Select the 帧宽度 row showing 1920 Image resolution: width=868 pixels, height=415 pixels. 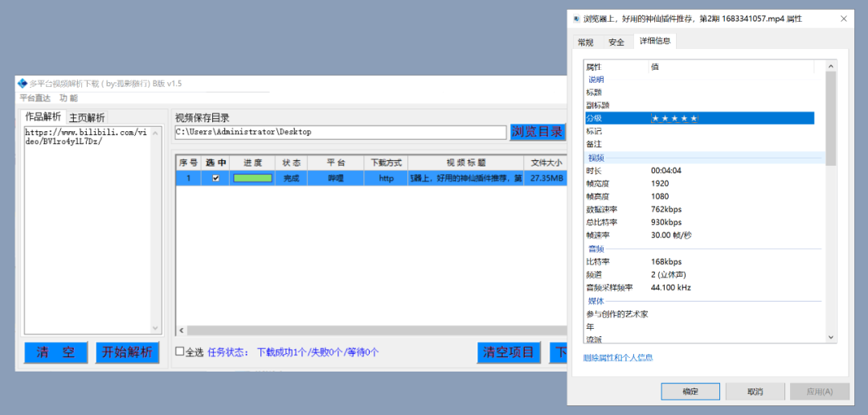pyautogui.click(x=699, y=183)
